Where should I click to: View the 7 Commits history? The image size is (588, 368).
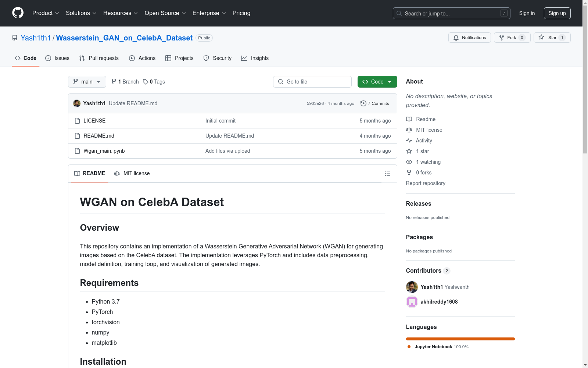375,103
